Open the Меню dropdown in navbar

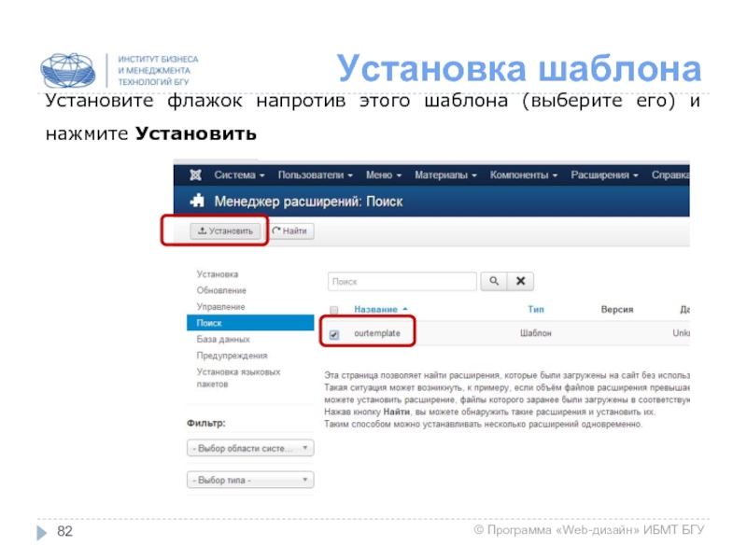coord(384,175)
